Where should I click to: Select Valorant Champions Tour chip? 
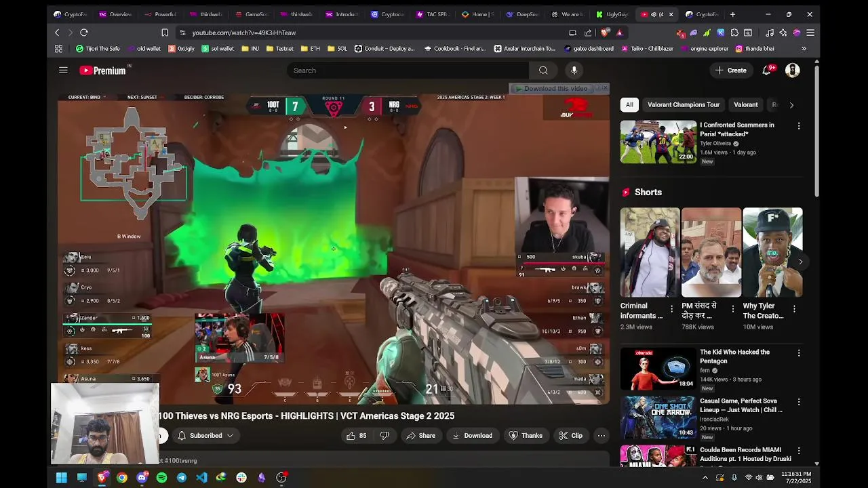683,105
